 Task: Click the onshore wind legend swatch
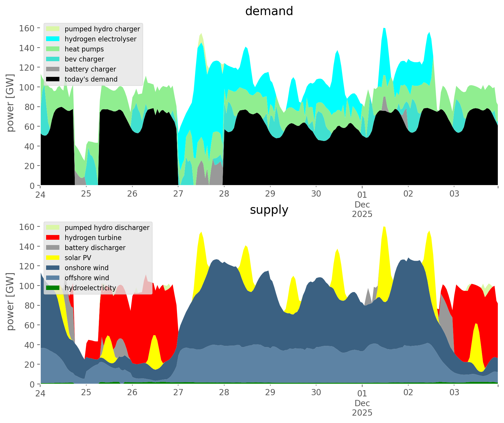click(x=53, y=268)
